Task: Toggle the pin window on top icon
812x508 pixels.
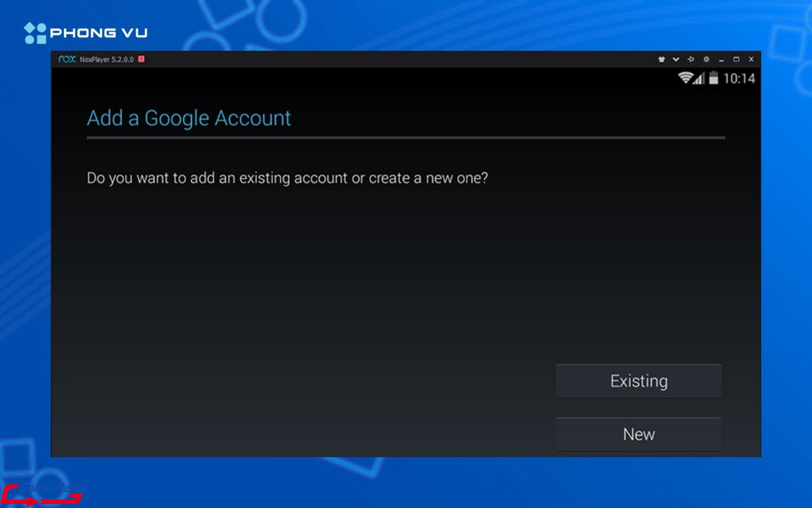Action: pos(691,59)
